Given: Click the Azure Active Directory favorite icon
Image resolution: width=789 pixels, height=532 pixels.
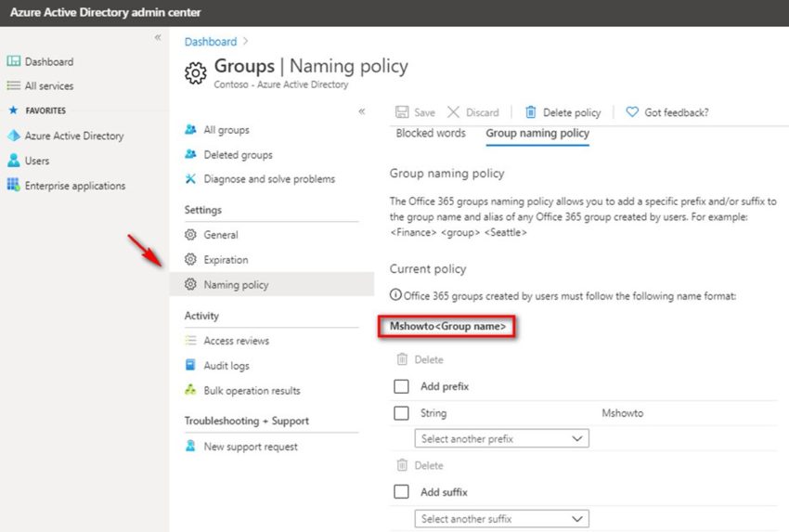Looking at the screenshot, I should tap(14, 136).
